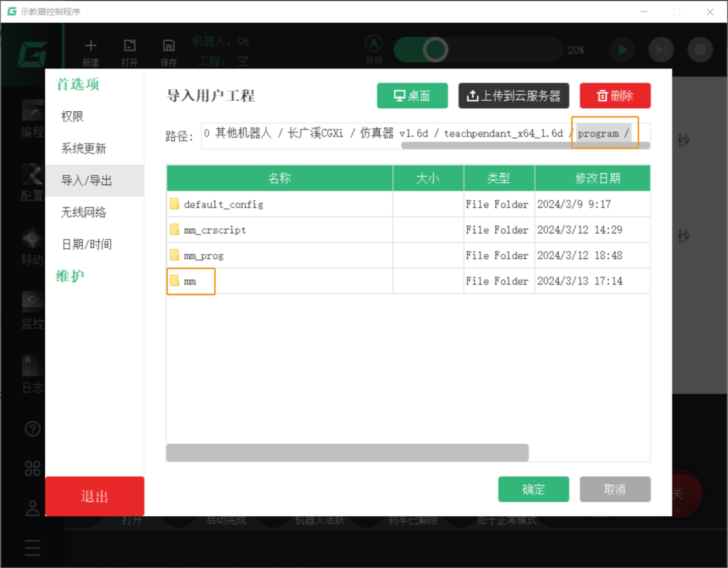Sort by the 大小 column header

pos(428,178)
